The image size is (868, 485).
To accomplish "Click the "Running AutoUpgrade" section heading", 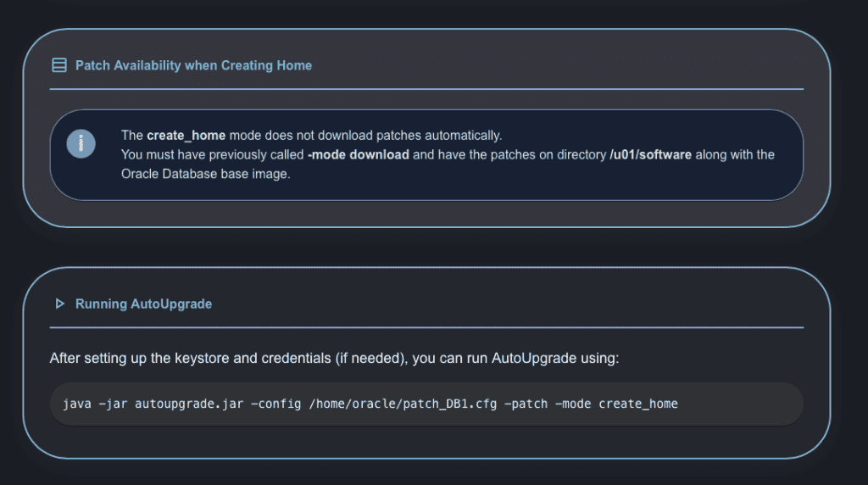I will [x=143, y=304].
